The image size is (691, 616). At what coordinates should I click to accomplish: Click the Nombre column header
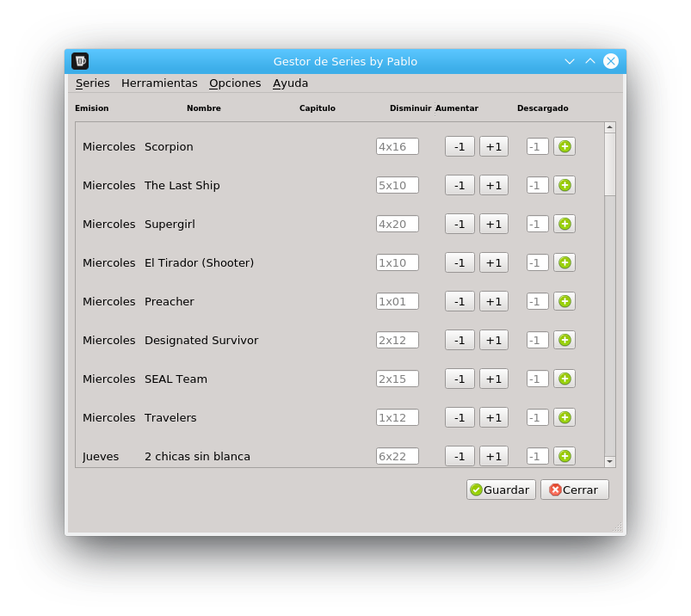pyautogui.click(x=204, y=108)
